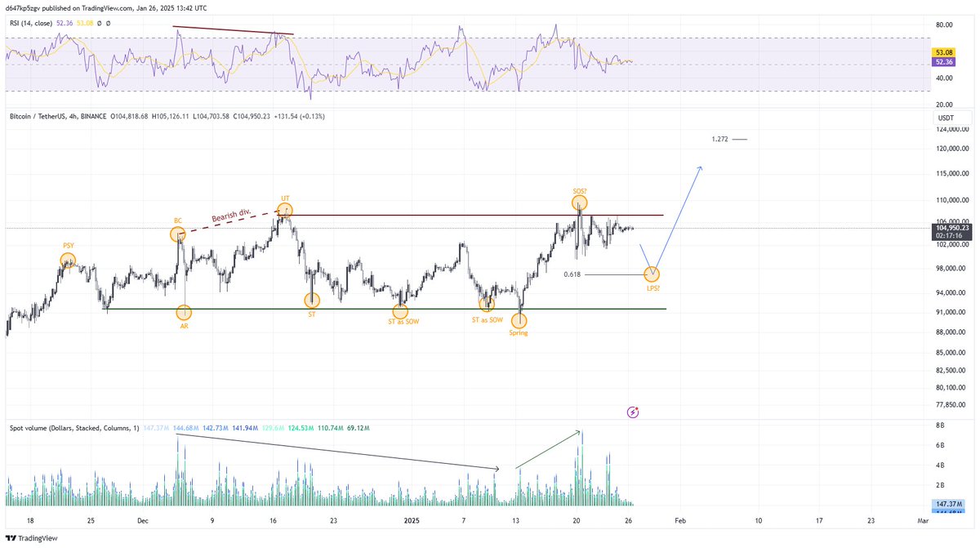Click the purple RSI value tag 52.36
This screenshot has width=980, height=548.
944,60
